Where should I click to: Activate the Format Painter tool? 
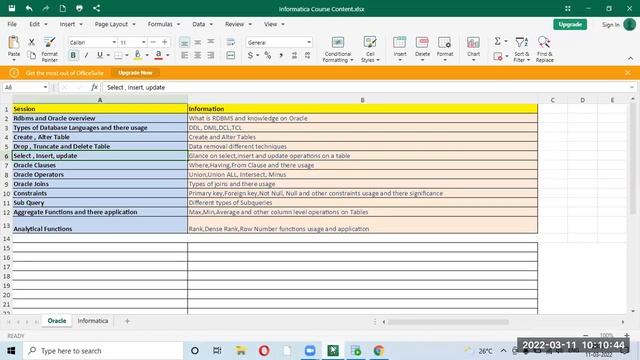(x=49, y=49)
